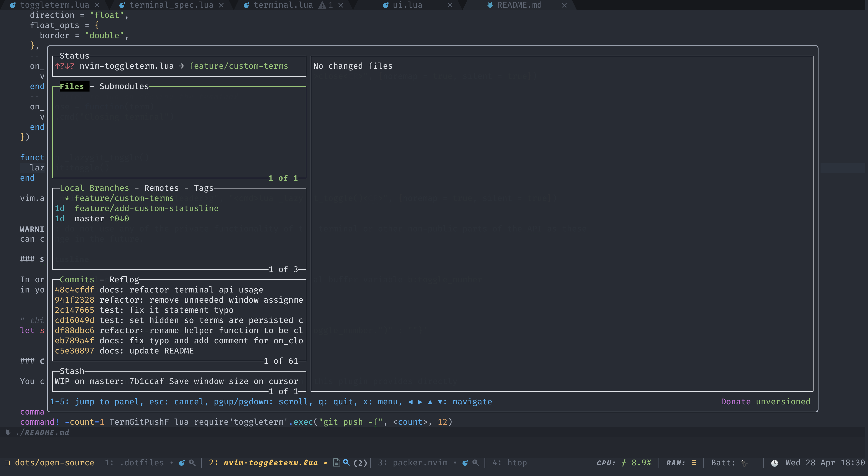Click the RAM bars icon
The width and height of the screenshot is (868, 476).
pyautogui.click(x=693, y=463)
